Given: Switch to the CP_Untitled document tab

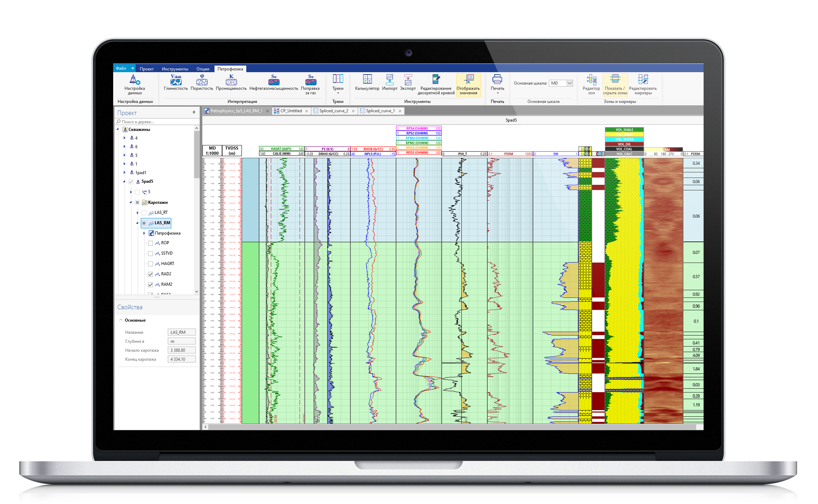Looking at the screenshot, I should point(291,111).
